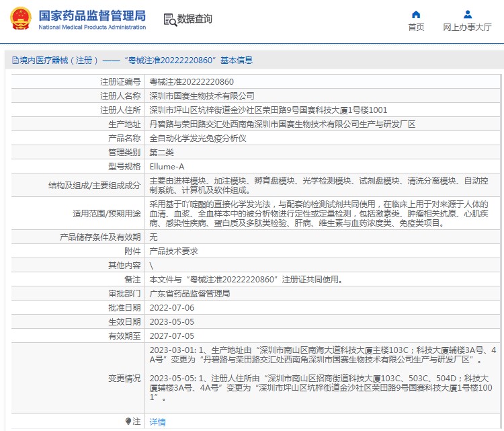Select the backslash value in 其他内容 row

tap(151, 266)
